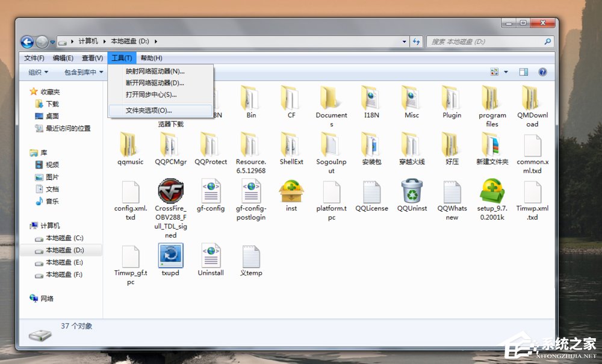This screenshot has height=364, width=602.
Task: Click the help question mark icon
Action: [x=542, y=72]
